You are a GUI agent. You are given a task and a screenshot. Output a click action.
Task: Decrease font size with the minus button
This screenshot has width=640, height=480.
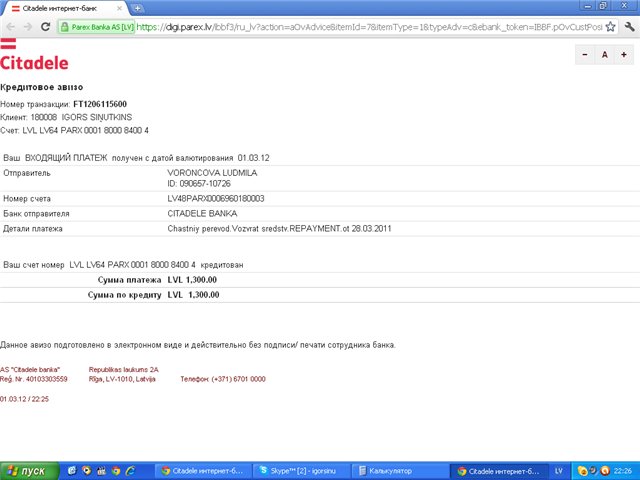[585, 55]
